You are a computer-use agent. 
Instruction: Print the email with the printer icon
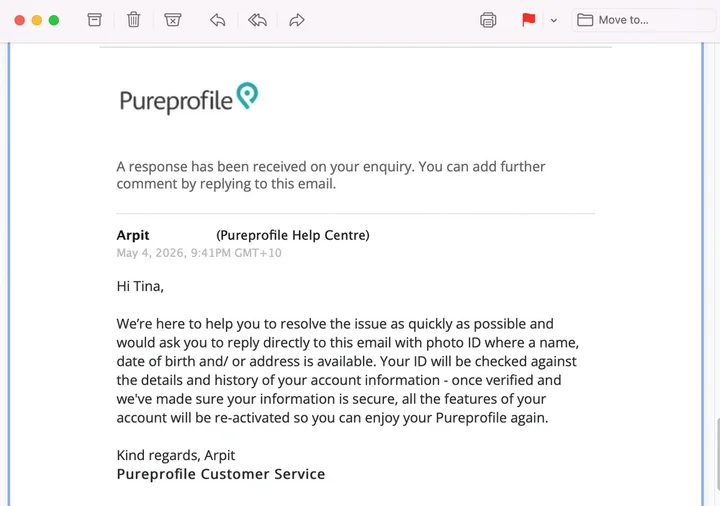[x=488, y=20]
